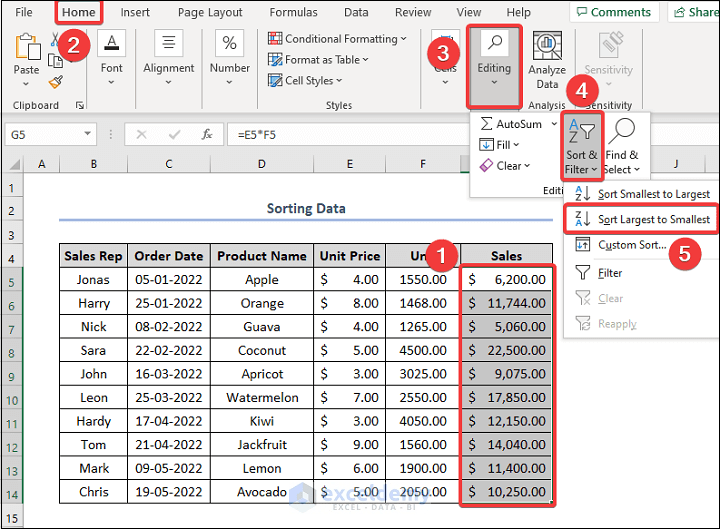Click the $ 22,500.00 sales cell
This screenshot has height=529, width=720.
point(506,350)
